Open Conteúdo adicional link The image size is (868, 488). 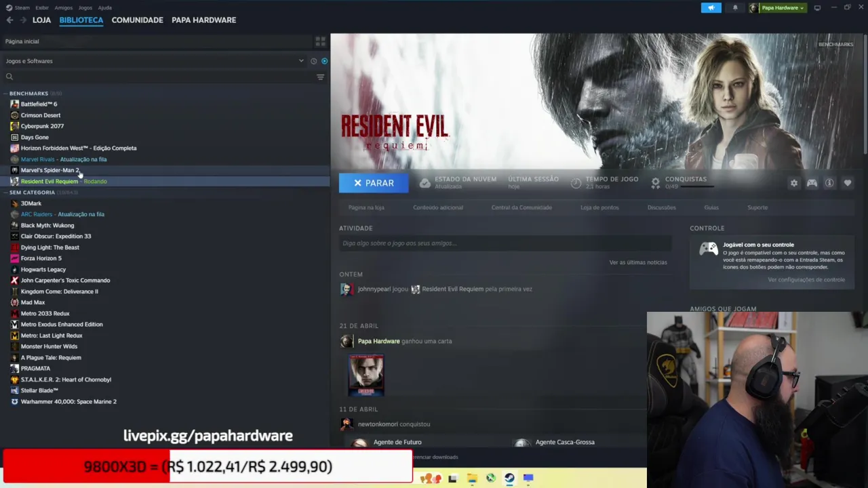coord(438,207)
